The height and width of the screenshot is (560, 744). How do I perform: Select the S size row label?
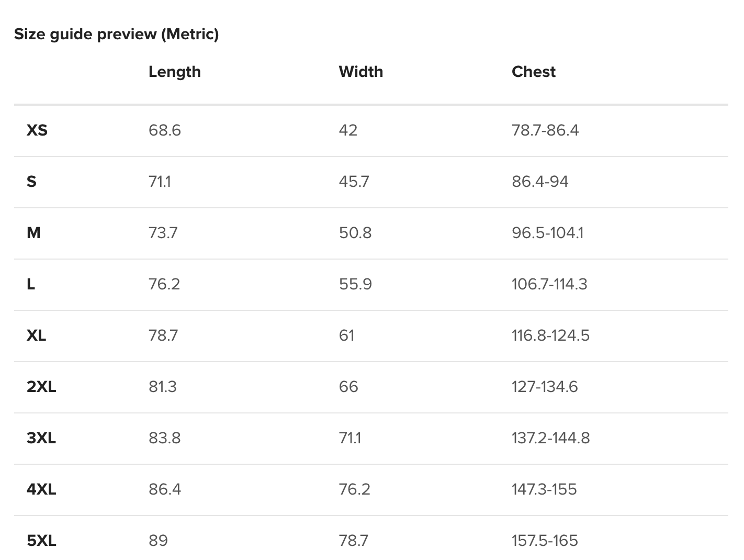[31, 182]
